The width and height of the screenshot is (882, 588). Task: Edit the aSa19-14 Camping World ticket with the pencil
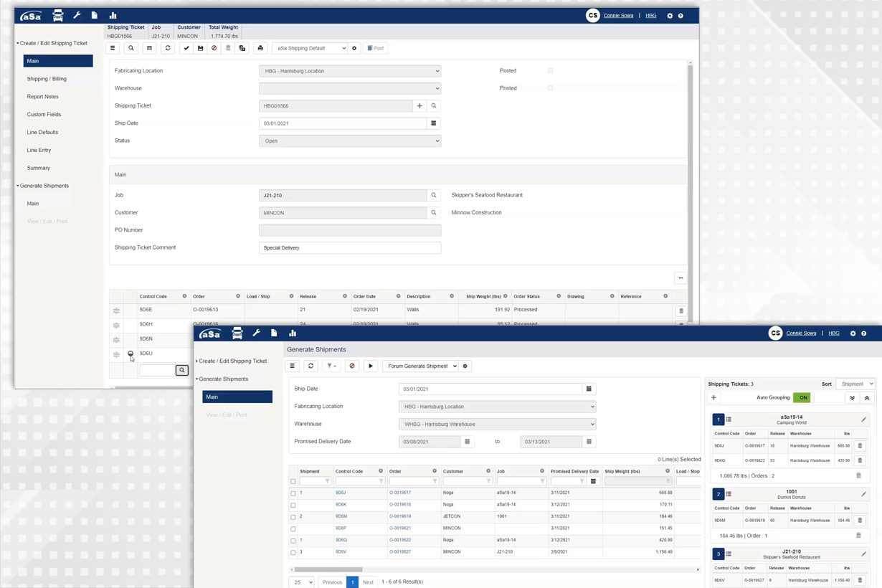coord(863,419)
